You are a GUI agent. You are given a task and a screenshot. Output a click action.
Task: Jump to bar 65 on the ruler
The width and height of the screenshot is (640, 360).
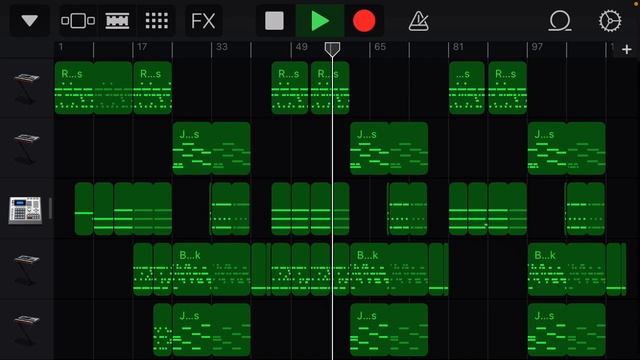pos(380,47)
